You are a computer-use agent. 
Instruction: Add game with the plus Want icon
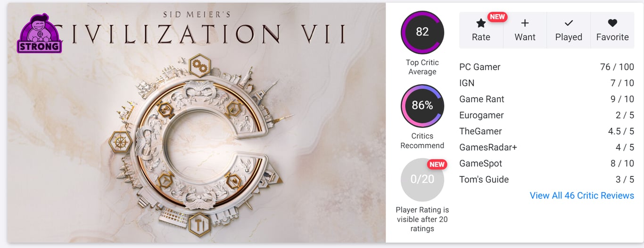[525, 23]
